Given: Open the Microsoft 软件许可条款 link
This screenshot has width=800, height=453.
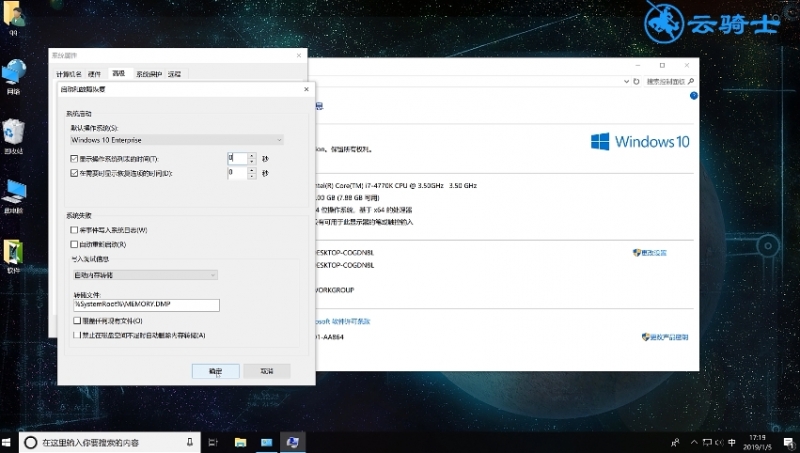Looking at the screenshot, I should click(343, 321).
